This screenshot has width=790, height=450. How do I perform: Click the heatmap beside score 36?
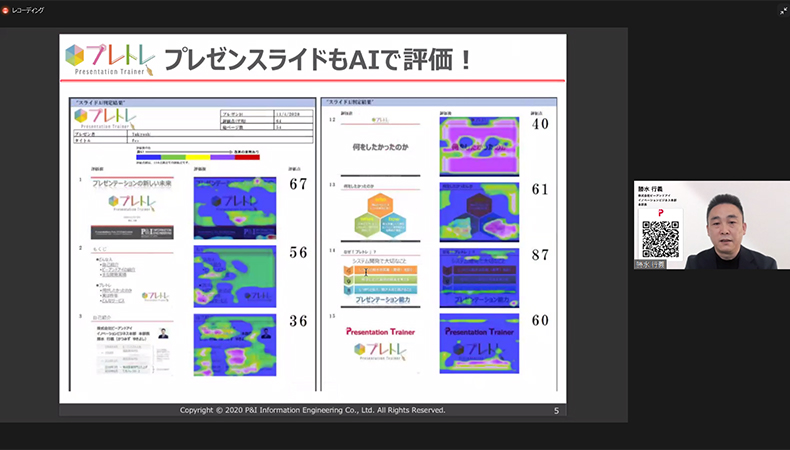coord(235,345)
